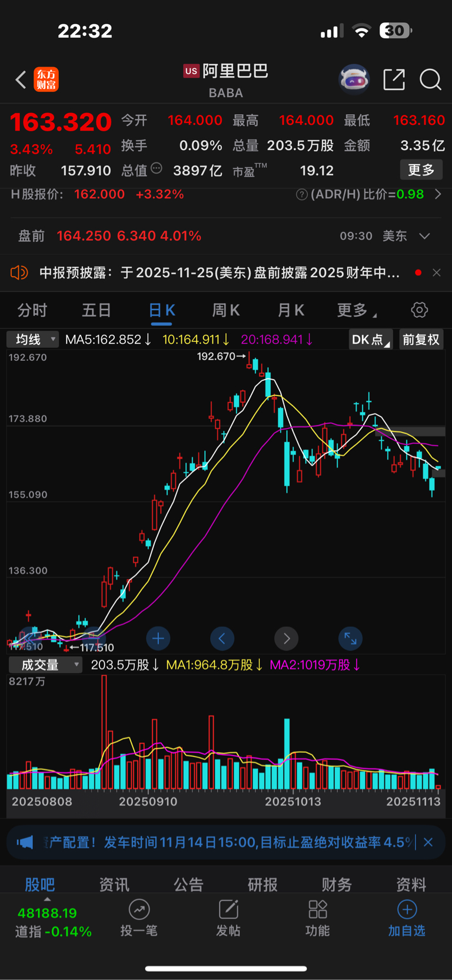Tap the speaker icon of announcement
This screenshot has height=980, width=452.
coord(19,273)
